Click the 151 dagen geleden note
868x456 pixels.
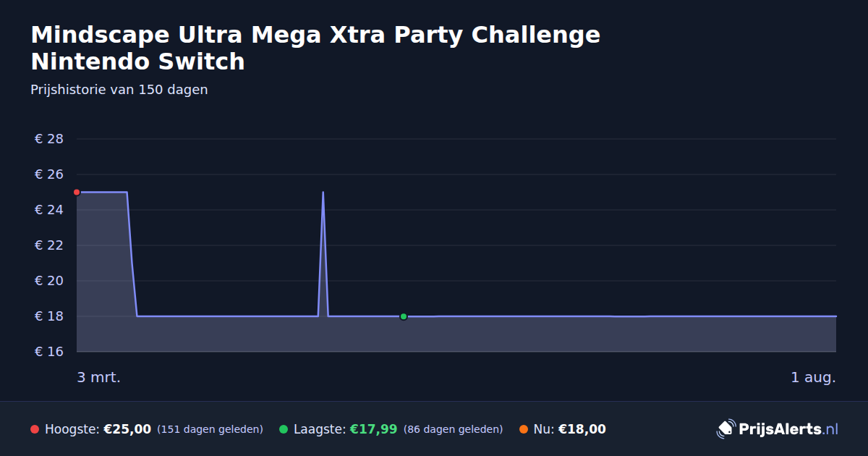(210, 429)
